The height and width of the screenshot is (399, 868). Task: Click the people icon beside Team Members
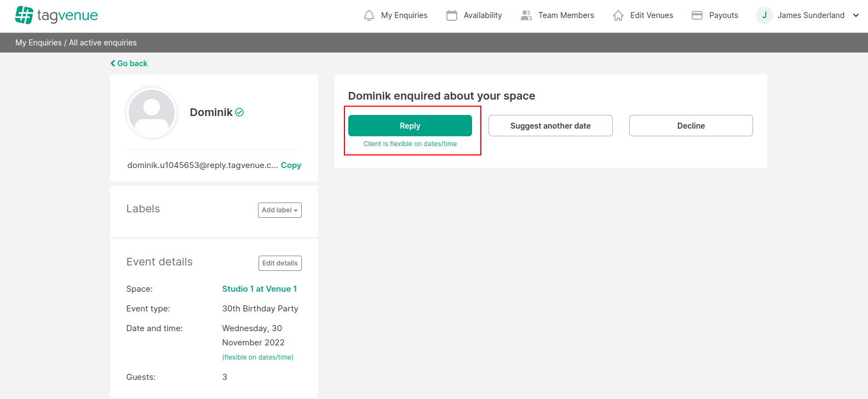[x=526, y=15]
